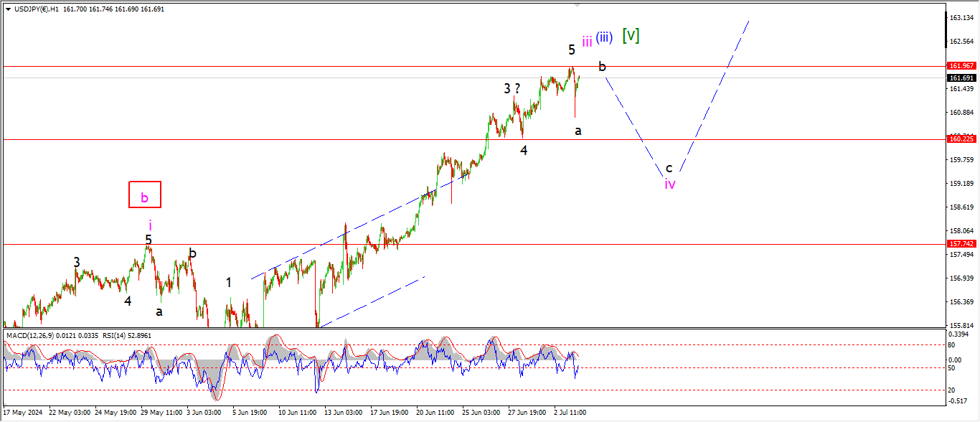Select the blue (iii) wave label
Image resolution: width=980 pixels, height=422 pixels.
click(x=604, y=37)
